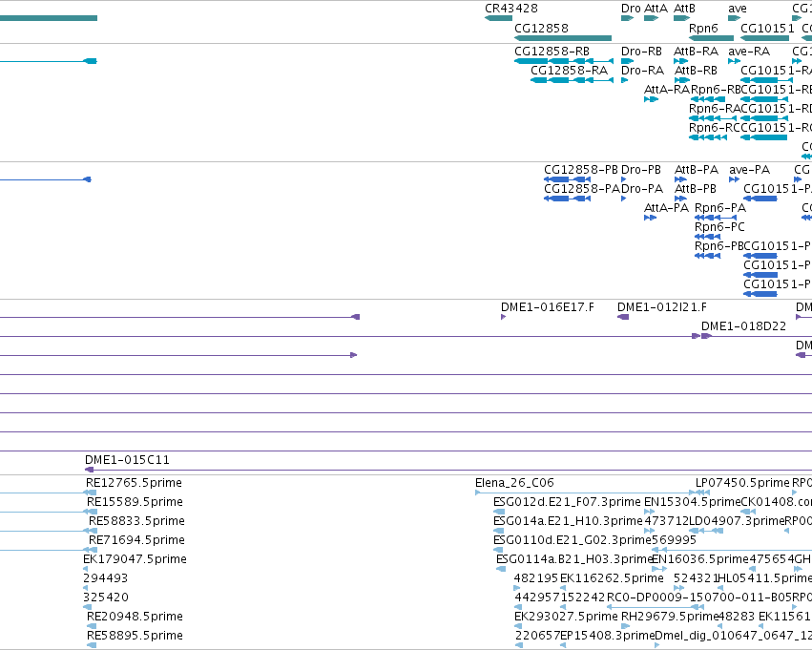This screenshot has width=812, height=650.
Task: Open EST ESG014a.E21_H10.3prime
Action: coord(568,521)
